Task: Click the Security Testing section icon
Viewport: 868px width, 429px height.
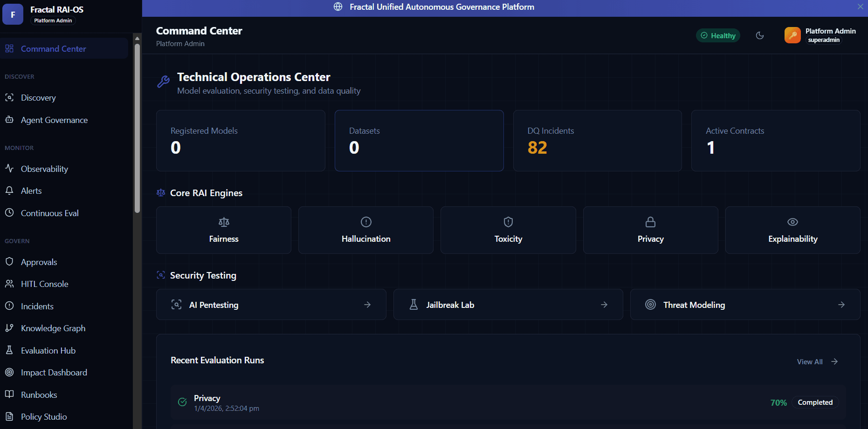Action: tap(161, 275)
